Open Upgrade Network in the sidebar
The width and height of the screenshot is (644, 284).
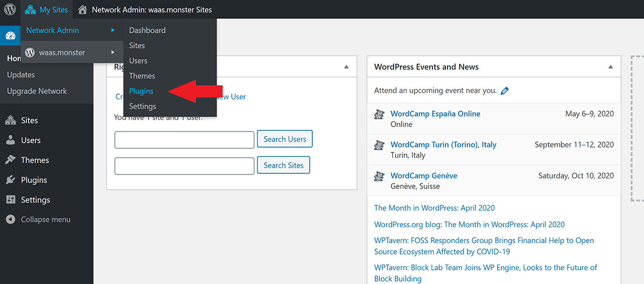(37, 91)
